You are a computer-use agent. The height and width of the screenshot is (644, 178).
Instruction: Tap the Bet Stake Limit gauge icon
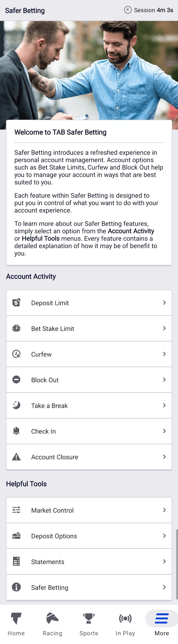[x=16, y=328]
